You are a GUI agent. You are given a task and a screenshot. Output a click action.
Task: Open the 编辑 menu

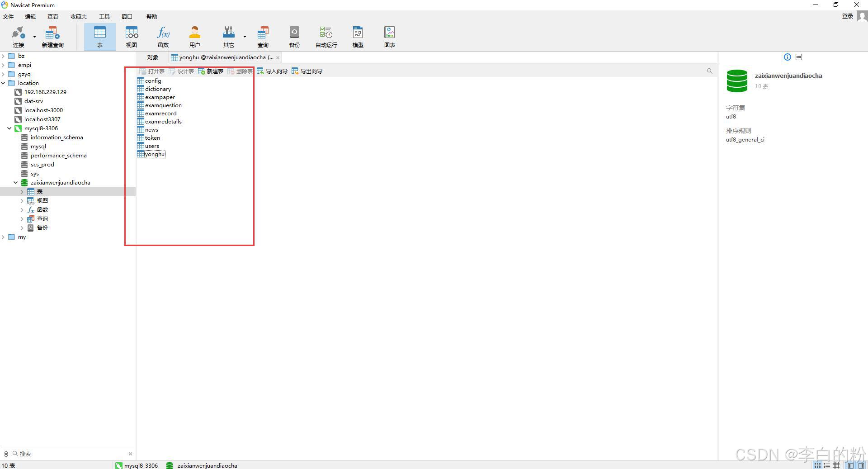pyautogui.click(x=30, y=17)
